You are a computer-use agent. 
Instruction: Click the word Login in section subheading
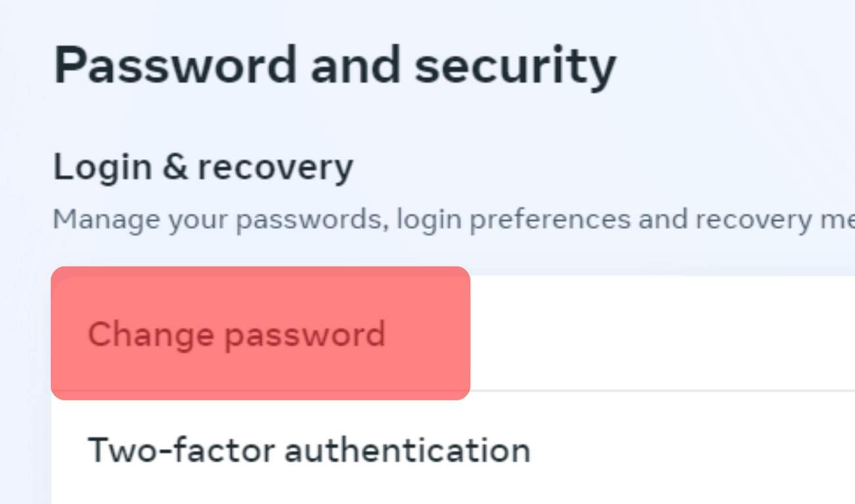tap(102, 168)
